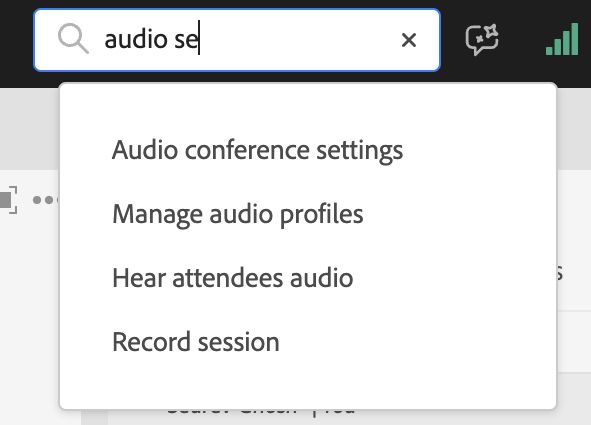Click the partially hidden text below the dropdown
The image size is (591, 425).
click(x=260, y=411)
